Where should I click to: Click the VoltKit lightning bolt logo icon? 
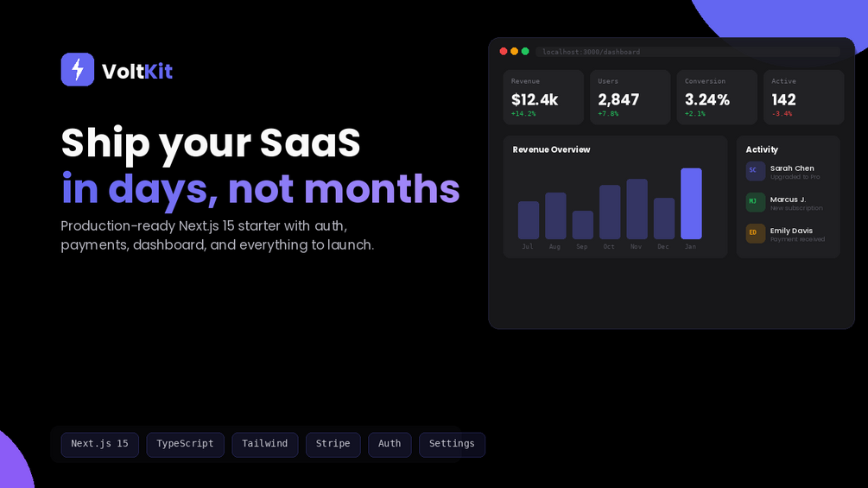[x=78, y=70]
